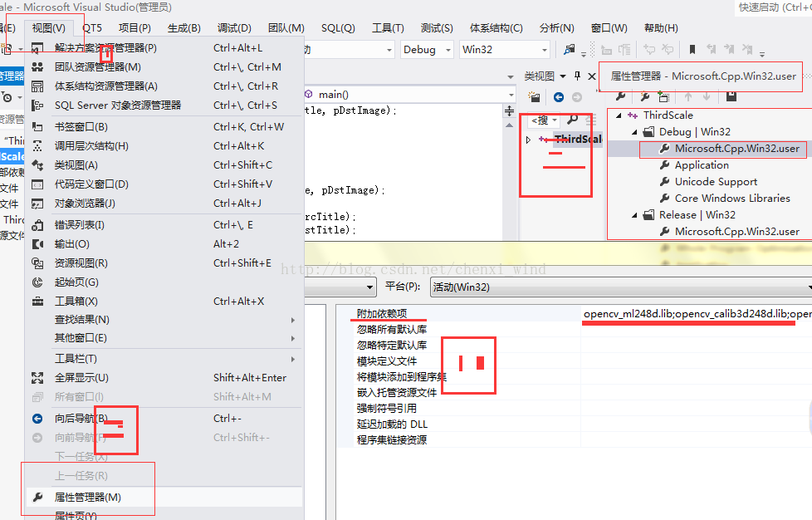This screenshot has width=812, height=520.
Task: Open the 视图(V) menu
Action: (x=49, y=28)
